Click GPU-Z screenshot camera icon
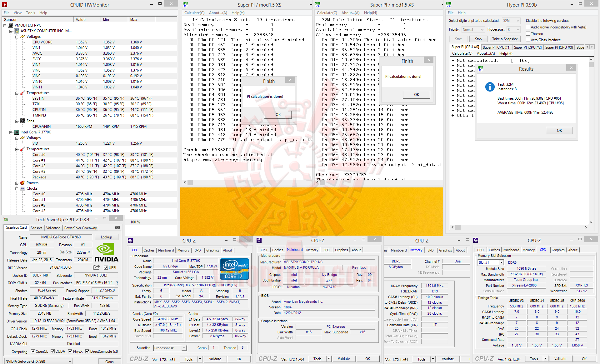The image size is (600, 364). [117, 227]
